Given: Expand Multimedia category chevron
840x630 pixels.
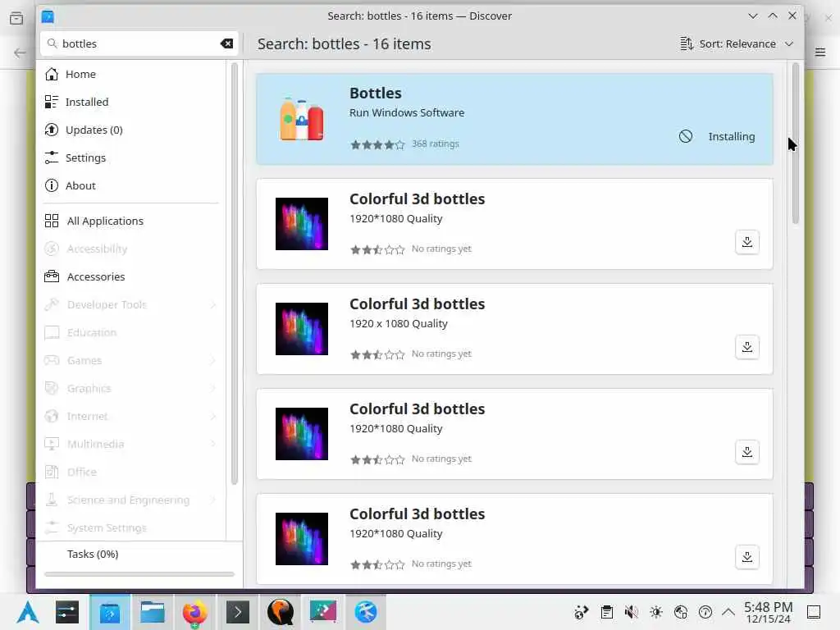Looking at the screenshot, I should pos(213,444).
